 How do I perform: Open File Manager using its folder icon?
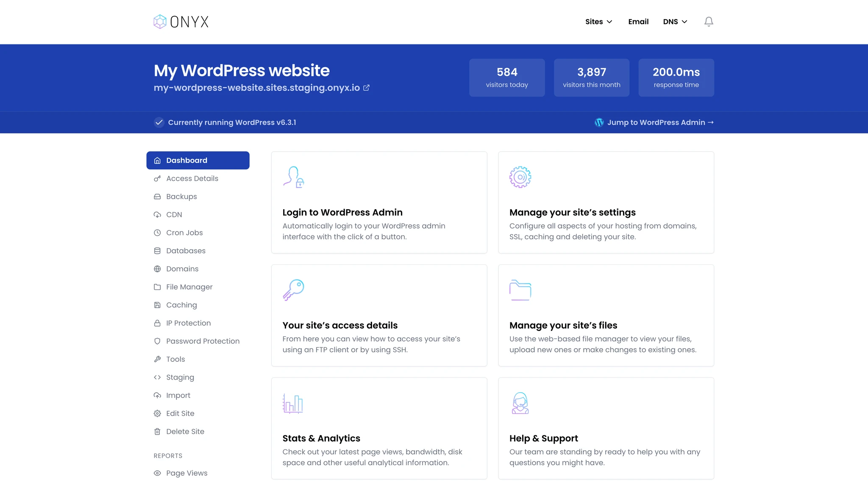pos(157,287)
